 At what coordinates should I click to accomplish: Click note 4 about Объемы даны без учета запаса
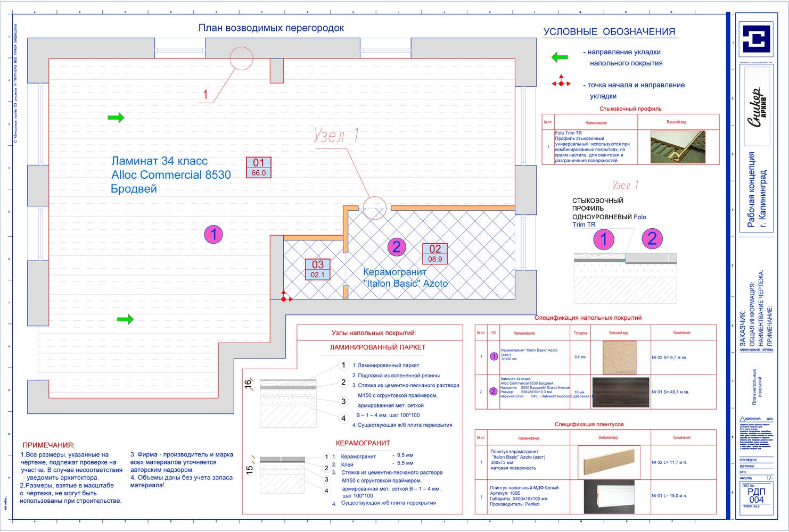(x=182, y=481)
